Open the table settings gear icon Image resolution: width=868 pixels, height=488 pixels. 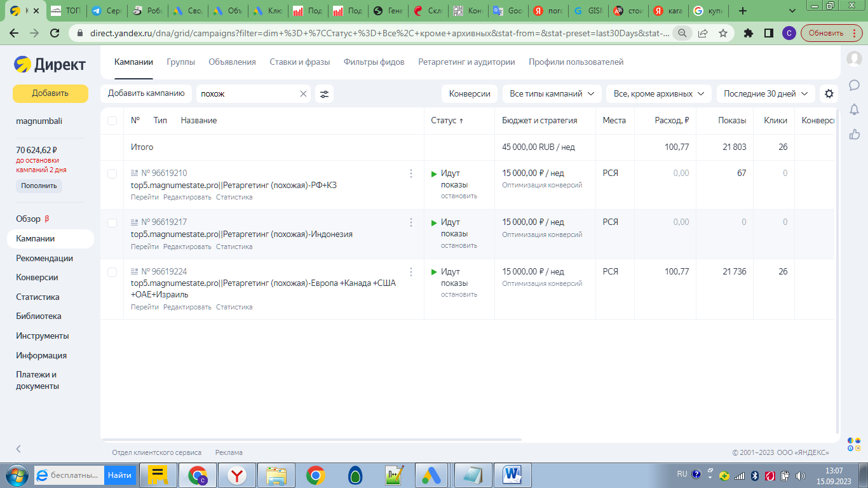[829, 93]
